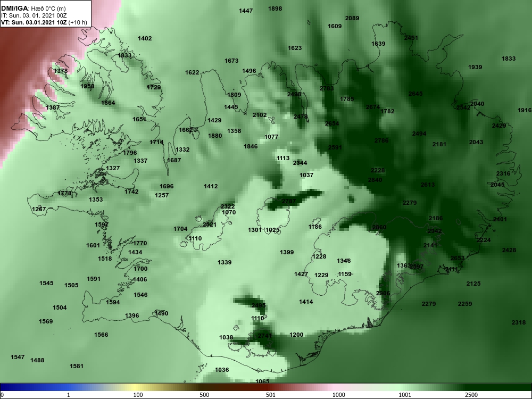Viewport: 532px width, 399px height.
Task: Click the color scale label 500
Action: [x=204, y=395]
